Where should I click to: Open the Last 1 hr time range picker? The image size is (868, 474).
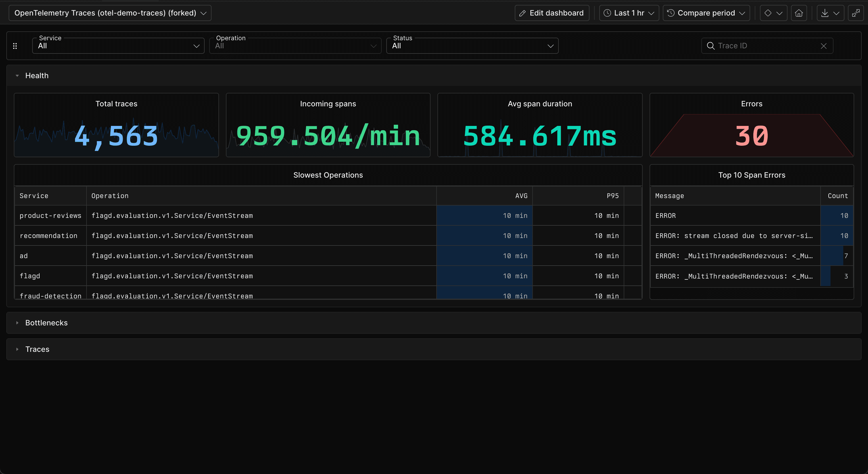tap(629, 13)
